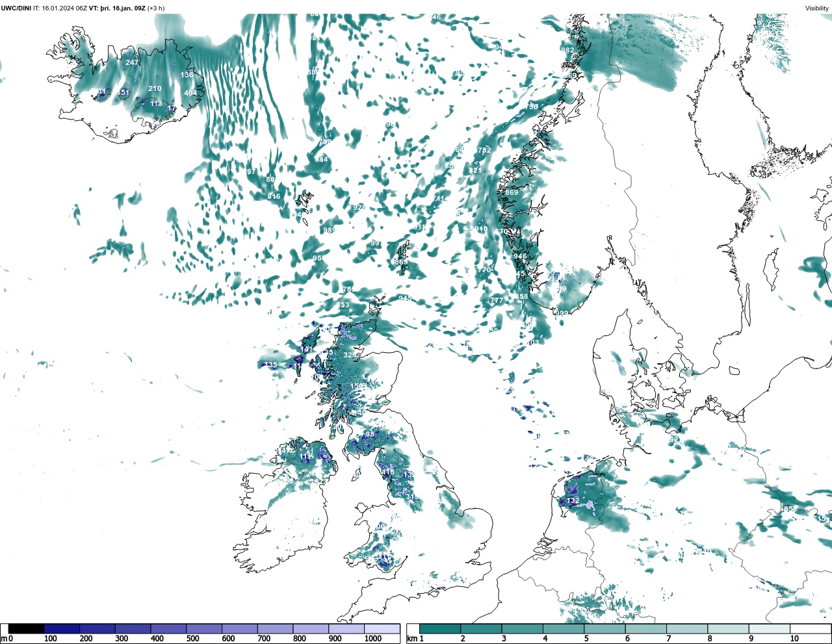Click the "329" value over northern Scotland
This screenshot has height=644, width=832.
(x=350, y=355)
